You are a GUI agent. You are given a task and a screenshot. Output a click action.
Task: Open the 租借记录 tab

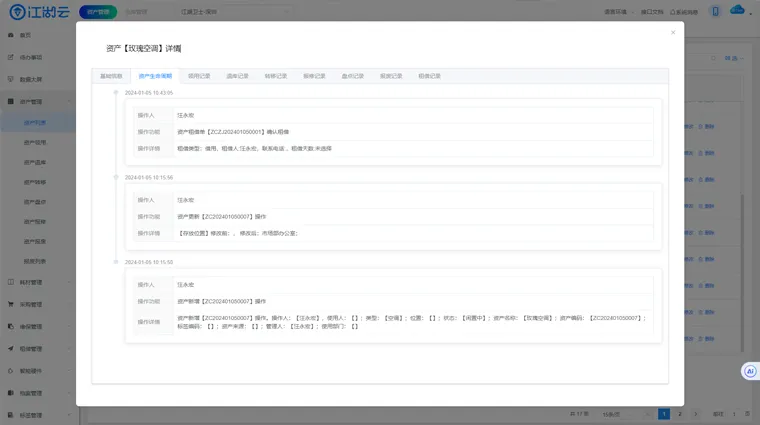pos(429,76)
